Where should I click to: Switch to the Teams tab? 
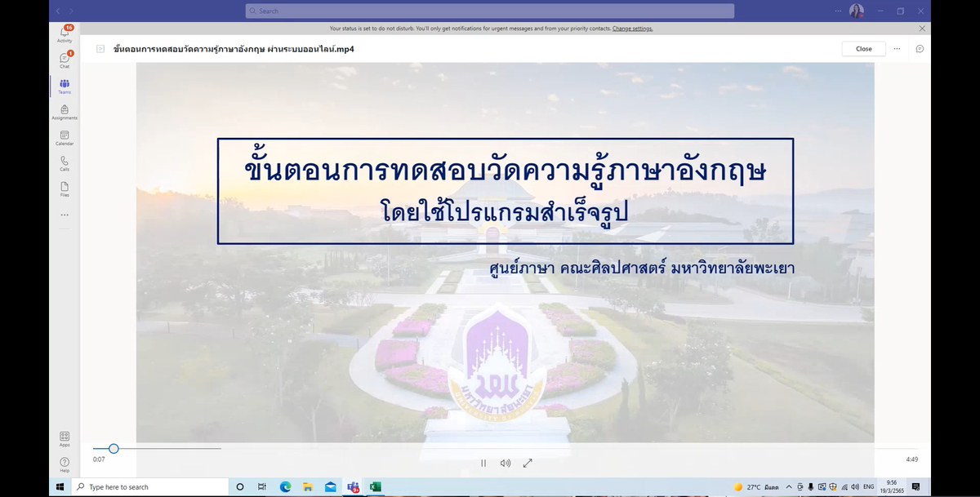coord(65,85)
